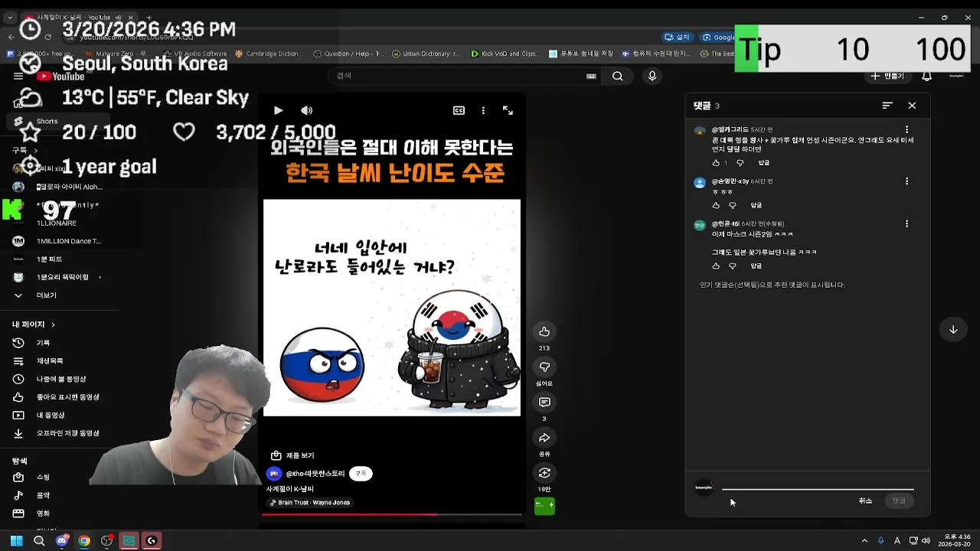Open the comment sort options
This screenshot has width=980, height=551.
[x=887, y=106]
